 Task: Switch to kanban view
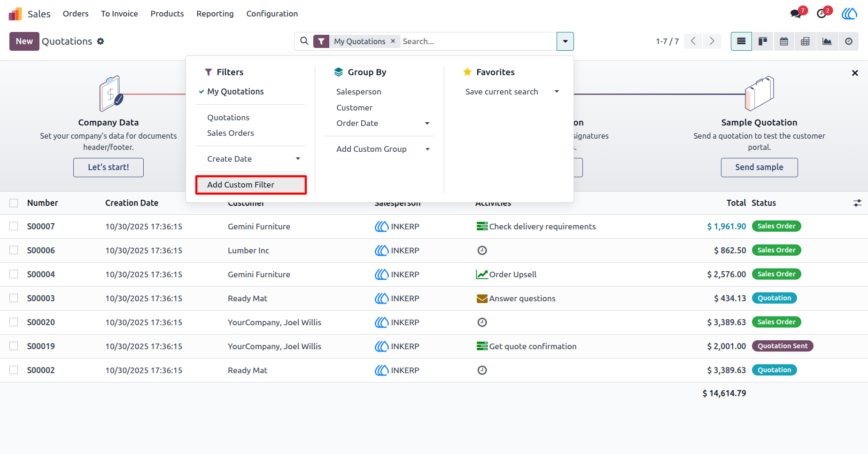tap(763, 41)
